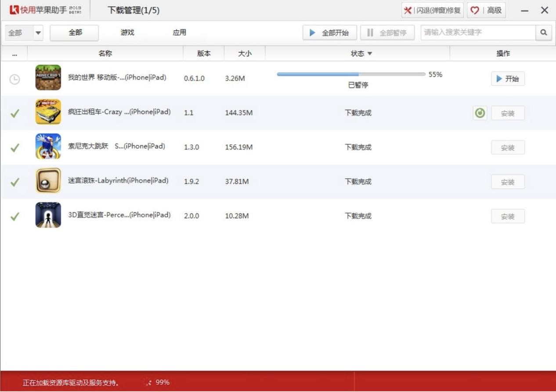Screen dimensions: 556x392
Task: Start all downloads with 全部开始
Action: (x=329, y=32)
